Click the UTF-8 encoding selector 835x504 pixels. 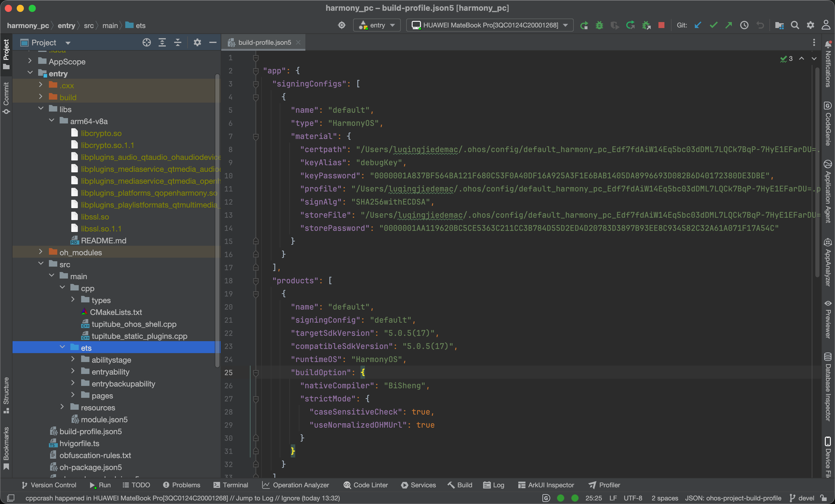(633, 498)
